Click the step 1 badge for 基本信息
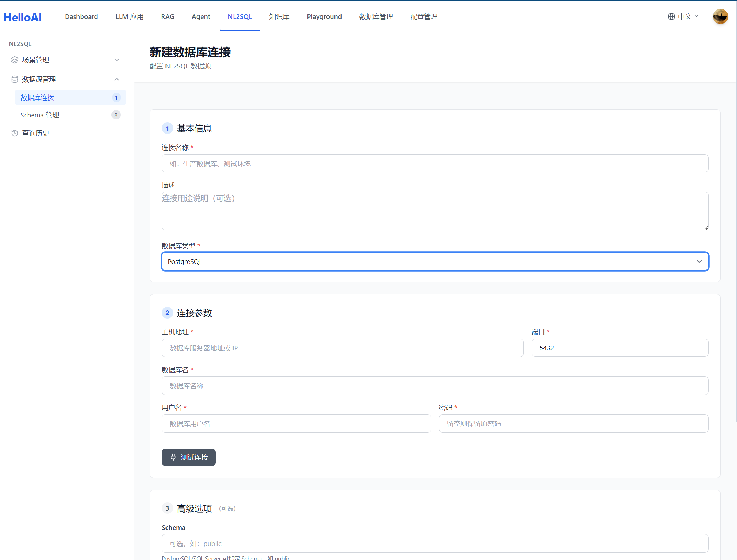The height and width of the screenshot is (560, 737). [167, 129]
